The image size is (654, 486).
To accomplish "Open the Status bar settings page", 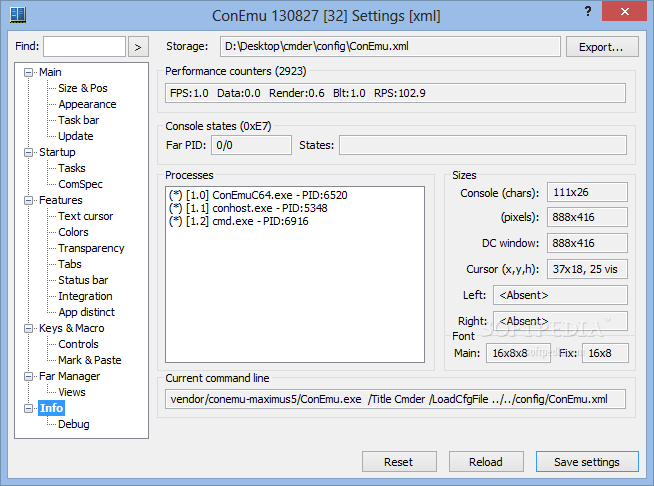I will pos(83,280).
